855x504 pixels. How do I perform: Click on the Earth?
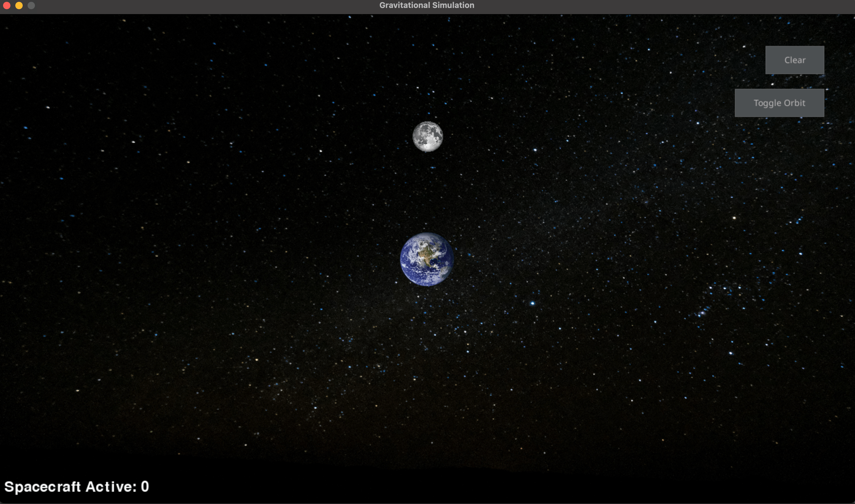coord(427,259)
